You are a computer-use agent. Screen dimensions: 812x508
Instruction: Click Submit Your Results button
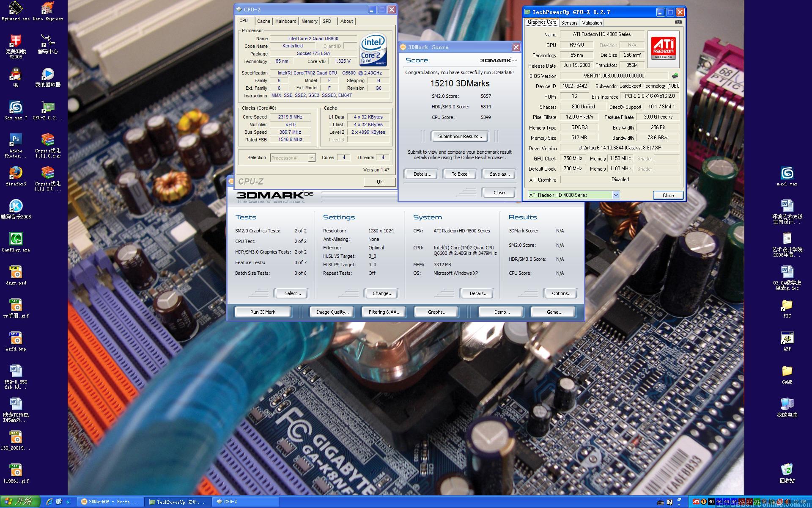tap(460, 136)
